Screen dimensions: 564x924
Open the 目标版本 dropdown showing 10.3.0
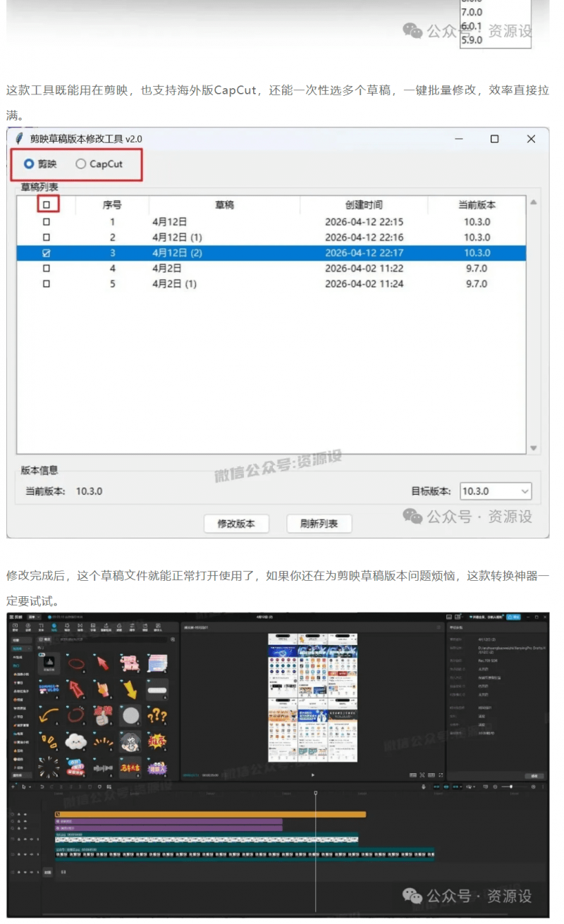click(x=495, y=491)
